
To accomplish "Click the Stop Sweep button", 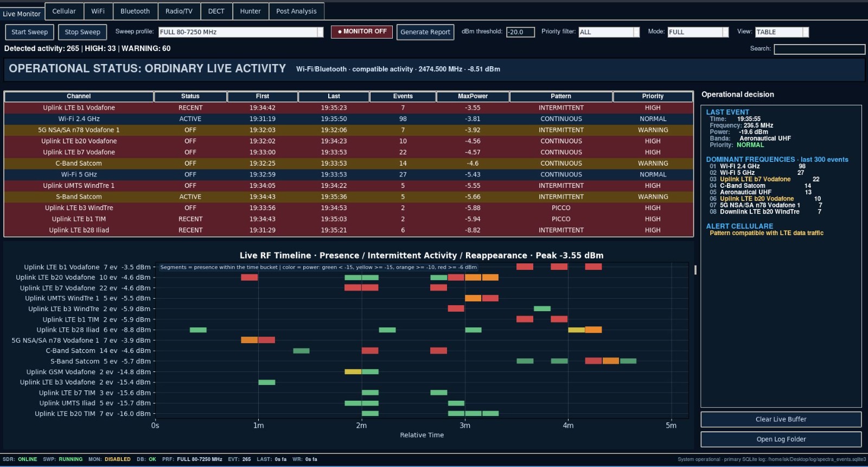I will [82, 32].
